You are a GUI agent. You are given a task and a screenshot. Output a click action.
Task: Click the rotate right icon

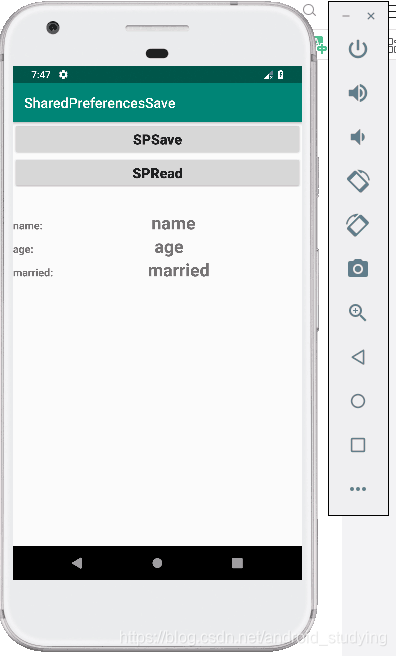[x=358, y=225]
